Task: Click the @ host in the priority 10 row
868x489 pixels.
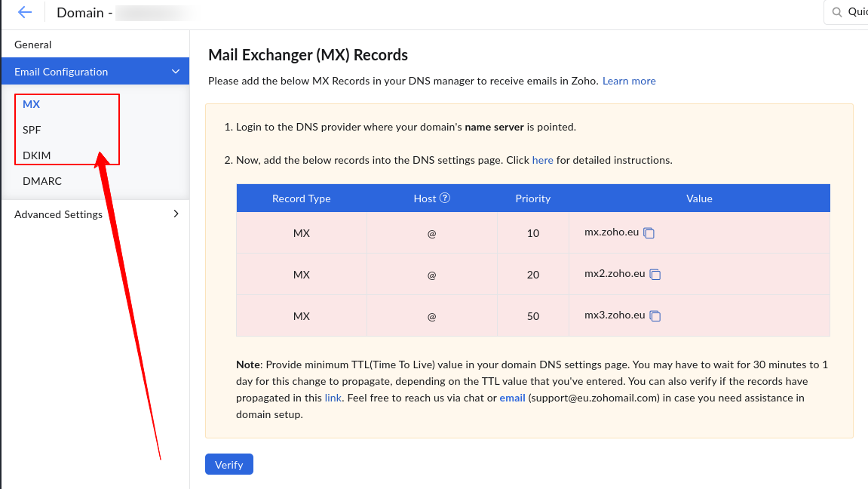Action: coord(432,234)
